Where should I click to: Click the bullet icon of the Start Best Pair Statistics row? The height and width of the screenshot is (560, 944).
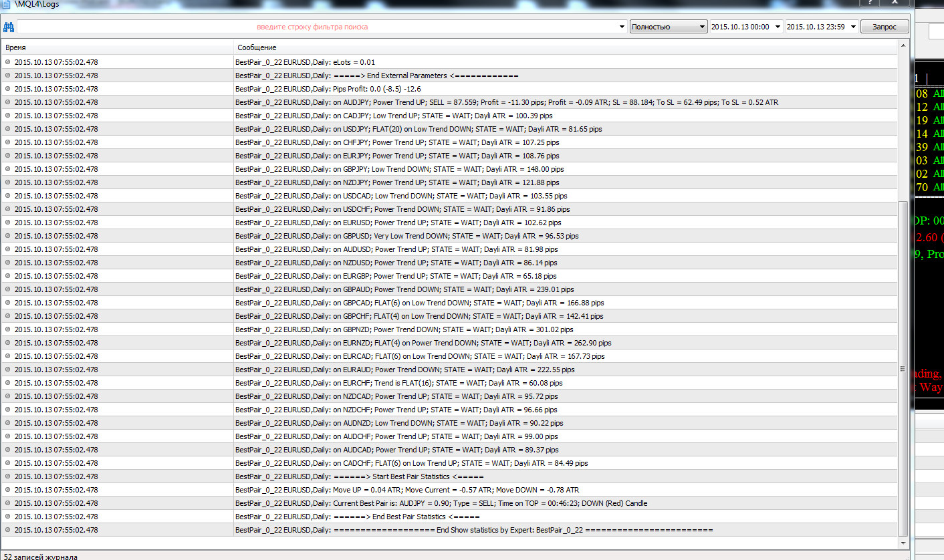click(x=8, y=476)
